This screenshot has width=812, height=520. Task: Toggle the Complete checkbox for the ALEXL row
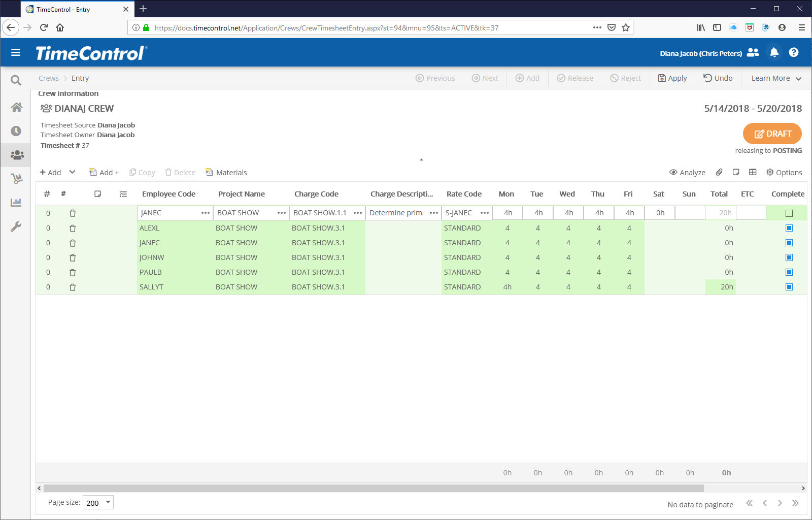(789, 228)
